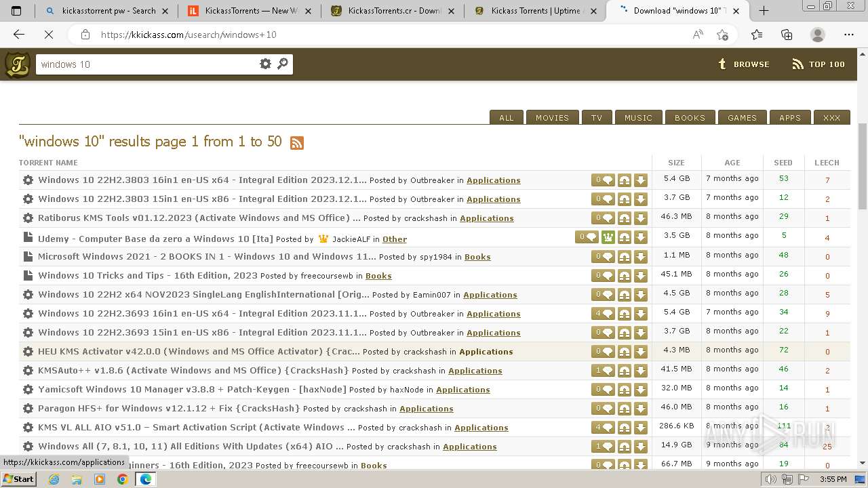Select the APPS category tab

790,117
